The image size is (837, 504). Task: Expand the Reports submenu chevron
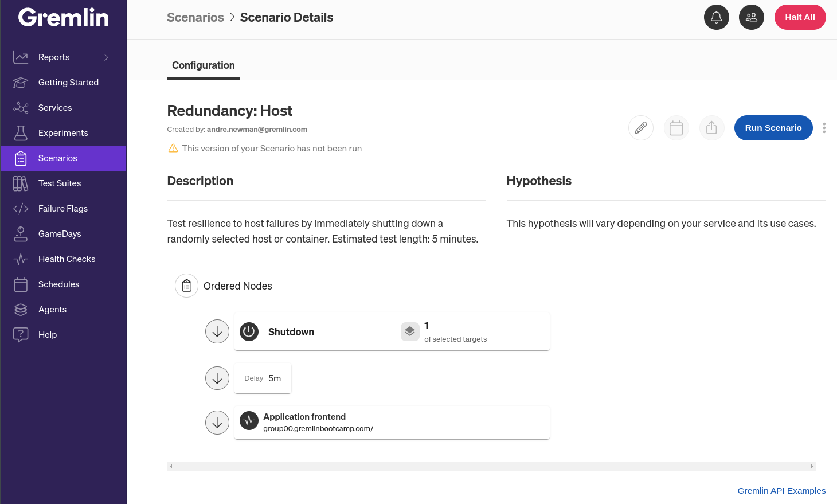107,57
